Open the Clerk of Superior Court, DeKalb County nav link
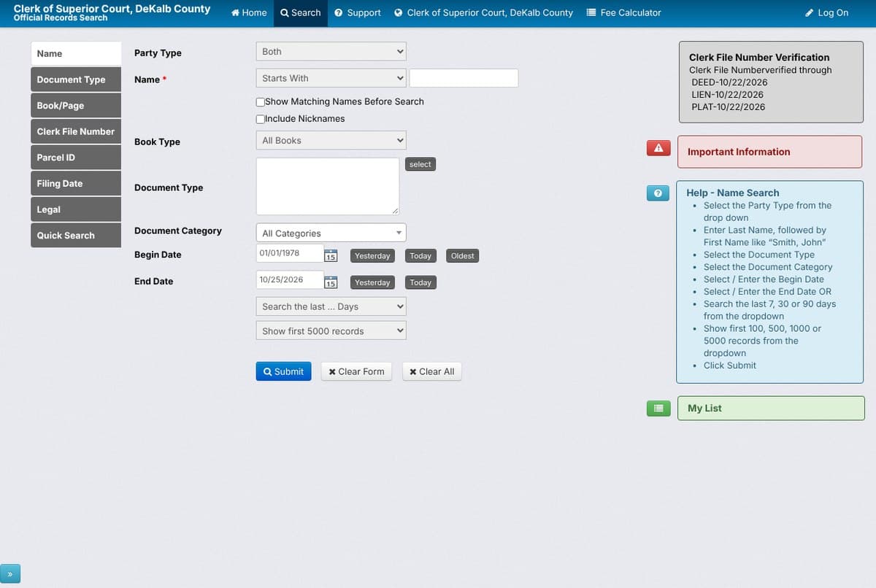 click(483, 12)
